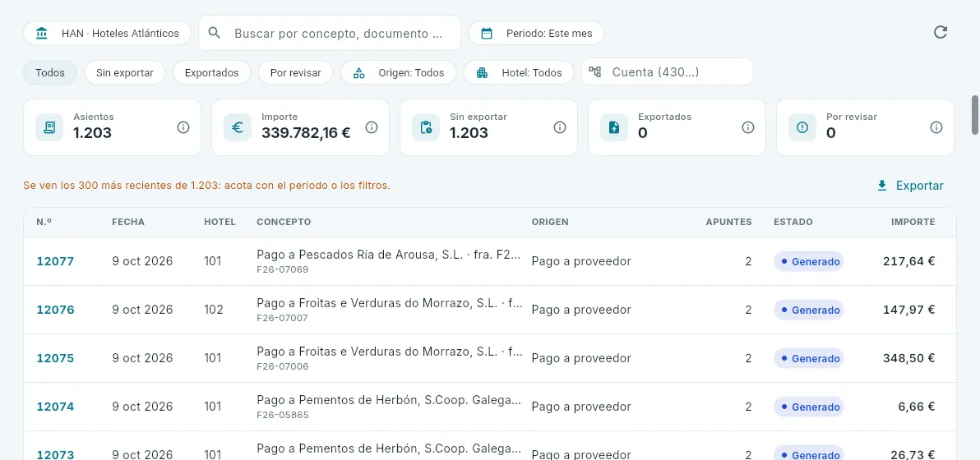Filter by Sin exportar chip
The width and height of the screenshot is (980, 460).
[x=124, y=72]
